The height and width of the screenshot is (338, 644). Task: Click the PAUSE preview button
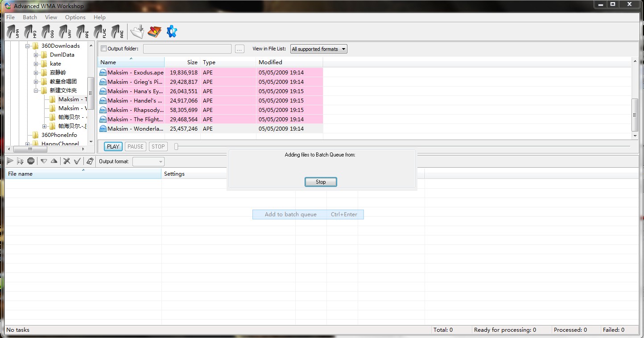pyautogui.click(x=136, y=146)
